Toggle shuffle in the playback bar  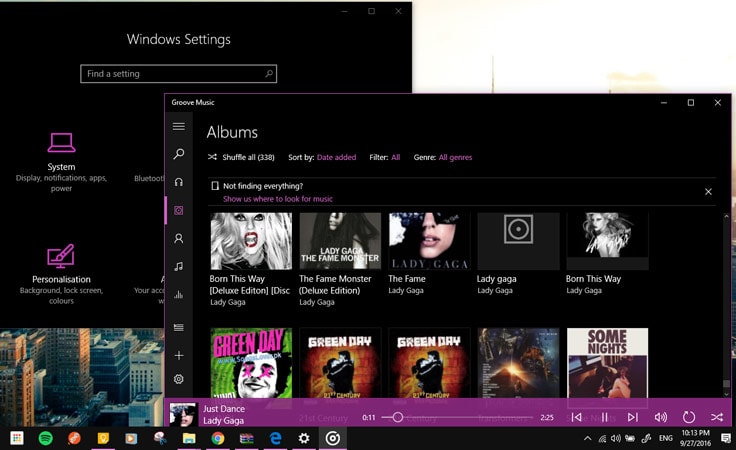[717, 417]
